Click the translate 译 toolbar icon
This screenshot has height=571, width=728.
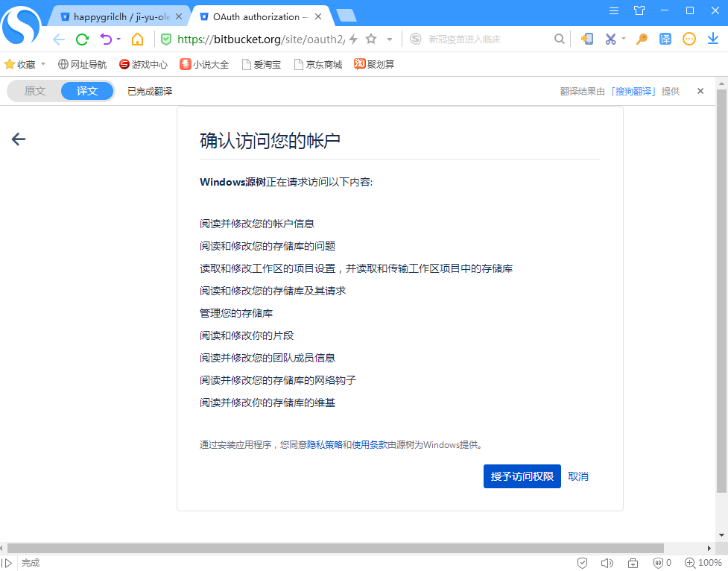pos(665,39)
